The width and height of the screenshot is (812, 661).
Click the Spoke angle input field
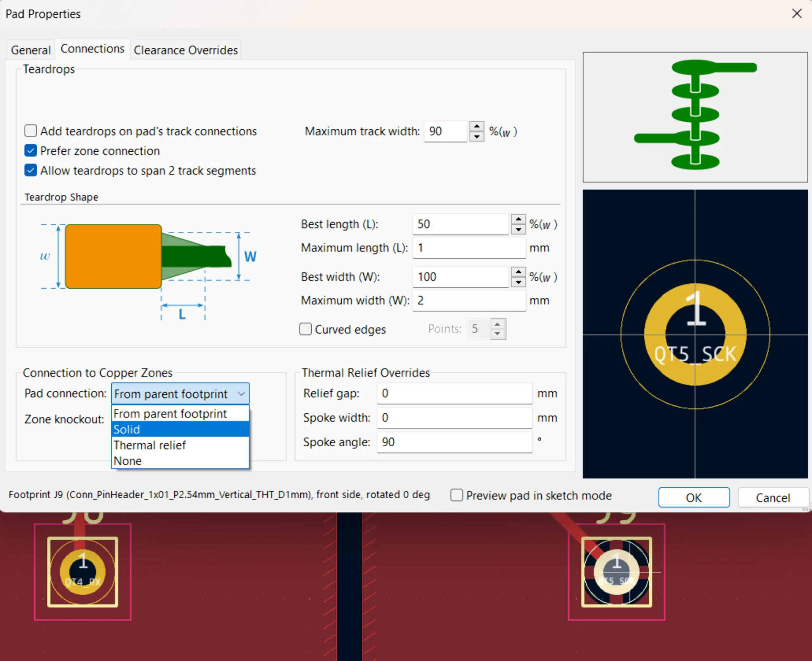pyautogui.click(x=454, y=442)
